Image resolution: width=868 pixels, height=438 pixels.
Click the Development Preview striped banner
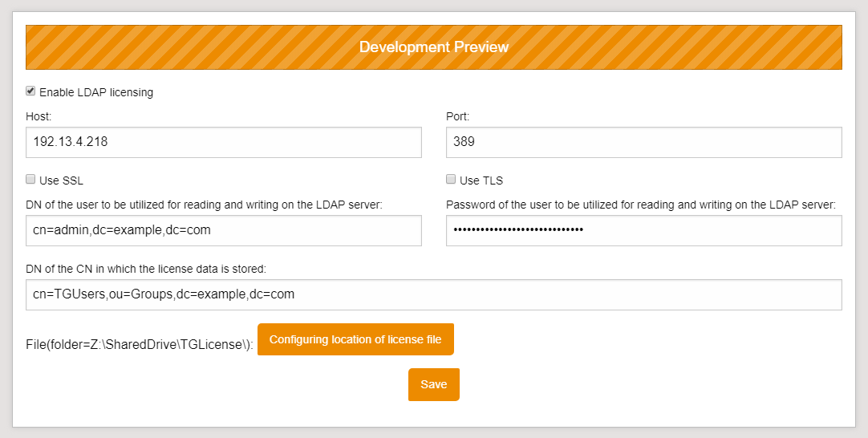[433, 47]
